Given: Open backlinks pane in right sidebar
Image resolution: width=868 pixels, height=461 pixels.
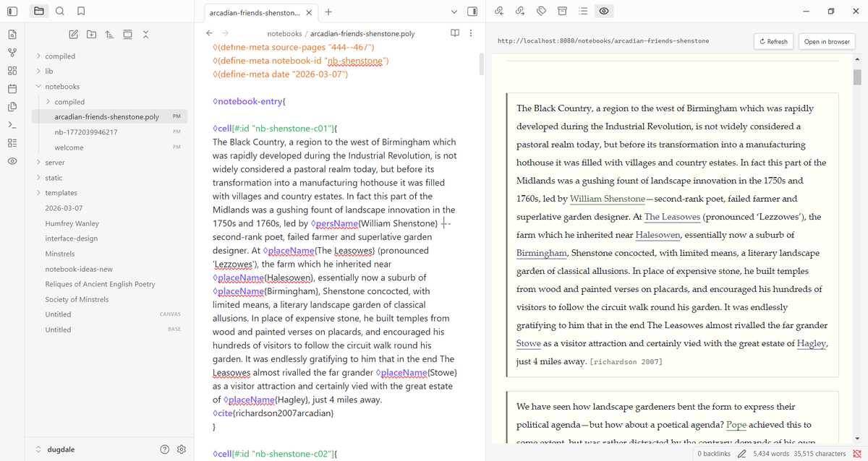Looking at the screenshot, I should tap(499, 11).
